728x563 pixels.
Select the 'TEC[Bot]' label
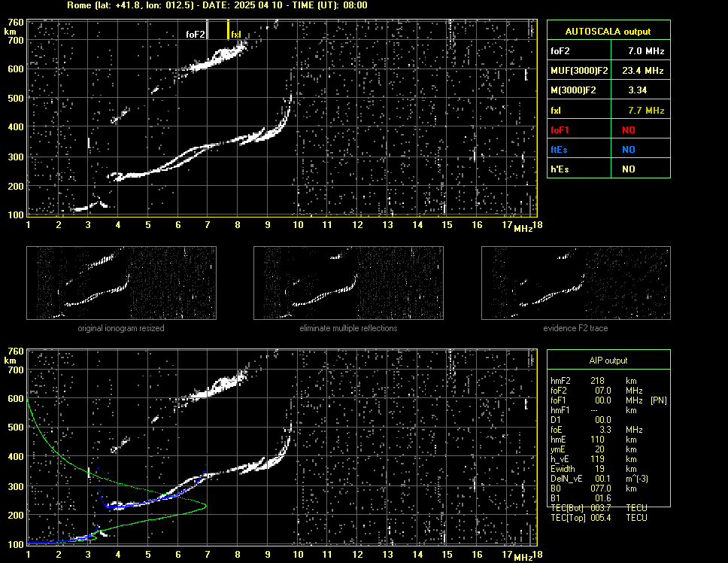coord(567,508)
